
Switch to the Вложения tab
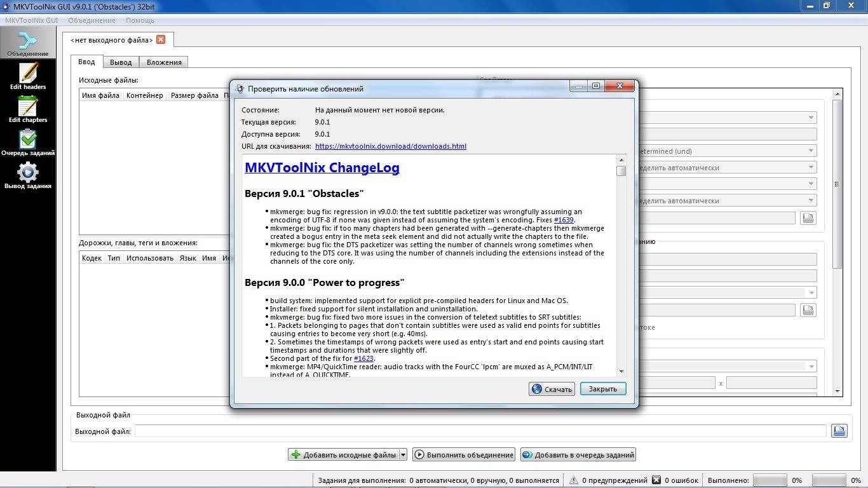pos(164,62)
